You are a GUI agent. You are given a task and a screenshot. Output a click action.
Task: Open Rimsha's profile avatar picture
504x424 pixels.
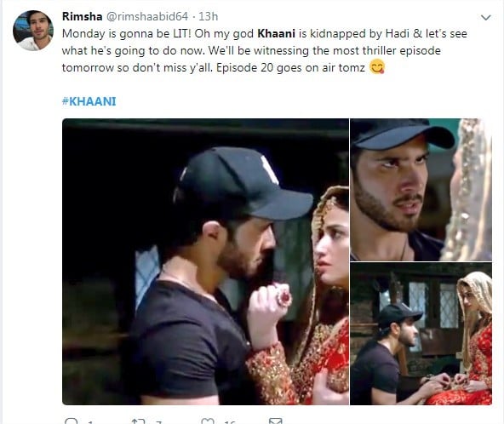(x=33, y=31)
